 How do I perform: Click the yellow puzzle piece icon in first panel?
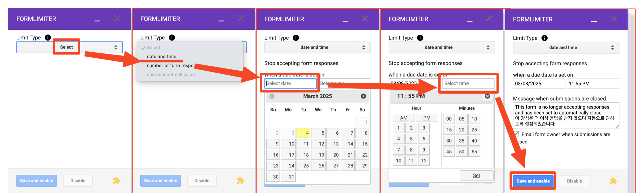[117, 181]
